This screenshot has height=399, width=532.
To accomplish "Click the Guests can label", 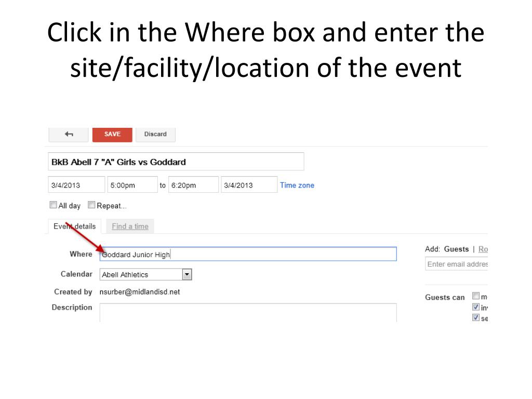I will tap(445, 297).
